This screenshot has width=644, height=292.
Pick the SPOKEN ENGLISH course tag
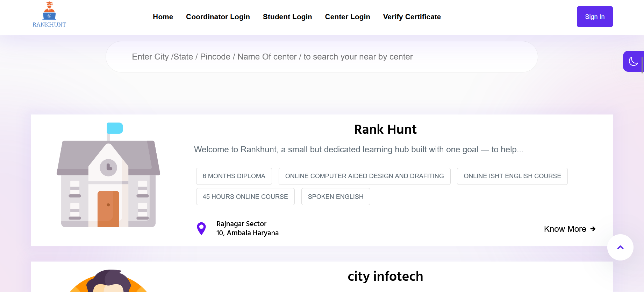(336, 197)
